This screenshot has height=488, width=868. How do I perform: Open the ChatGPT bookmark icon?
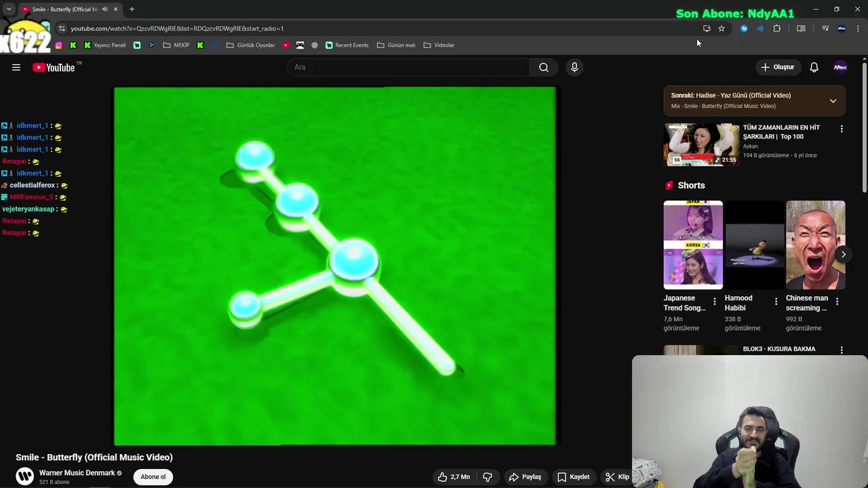click(315, 45)
